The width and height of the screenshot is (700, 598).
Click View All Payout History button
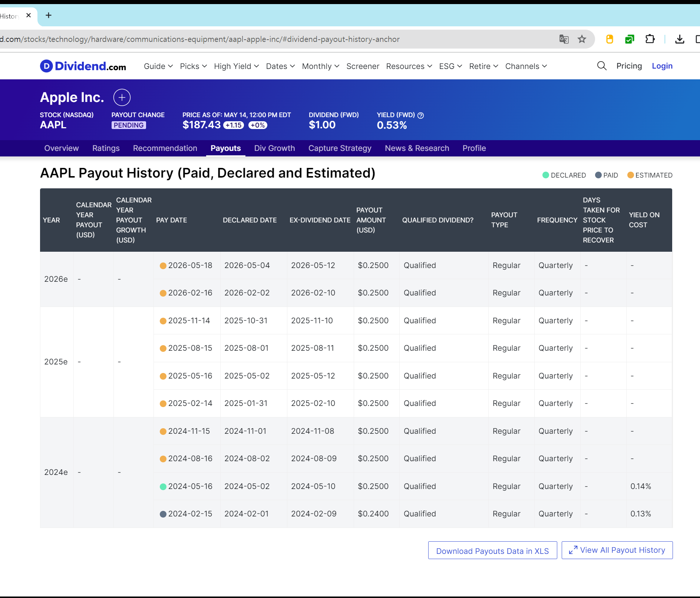click(617, 550)
